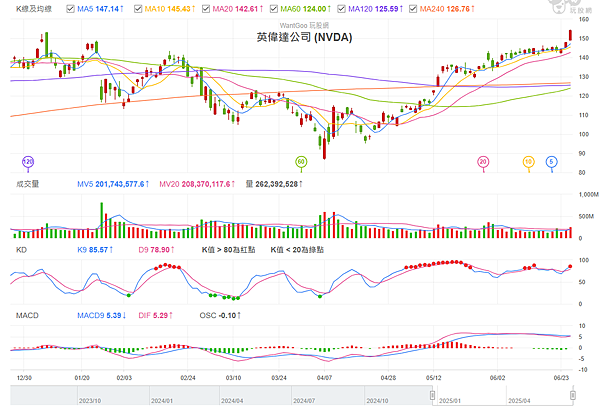This screenshot has width=600, height=409.
Task: Click the 06/23 date on the x-axis
Action: (x=561, y=378)
